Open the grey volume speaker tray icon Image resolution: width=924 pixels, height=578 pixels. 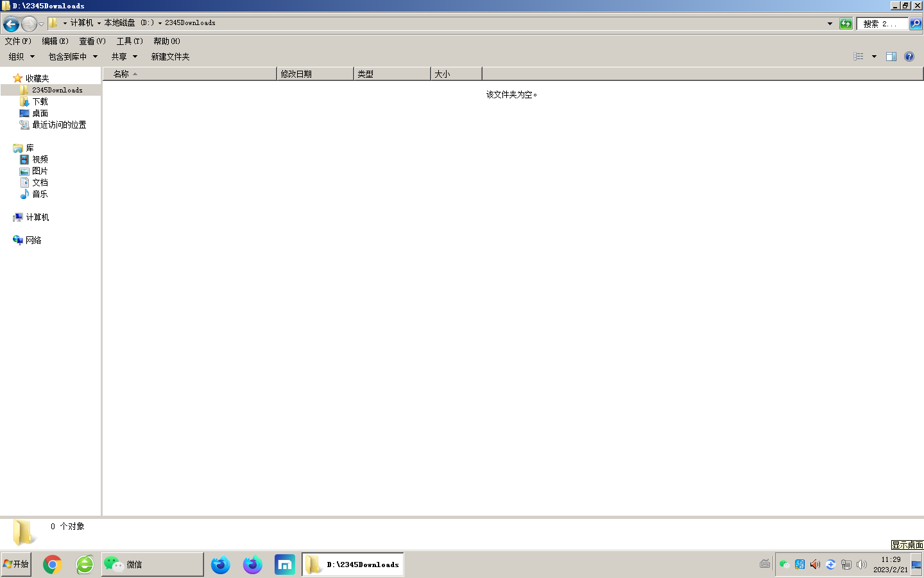[x=862, y=565]
